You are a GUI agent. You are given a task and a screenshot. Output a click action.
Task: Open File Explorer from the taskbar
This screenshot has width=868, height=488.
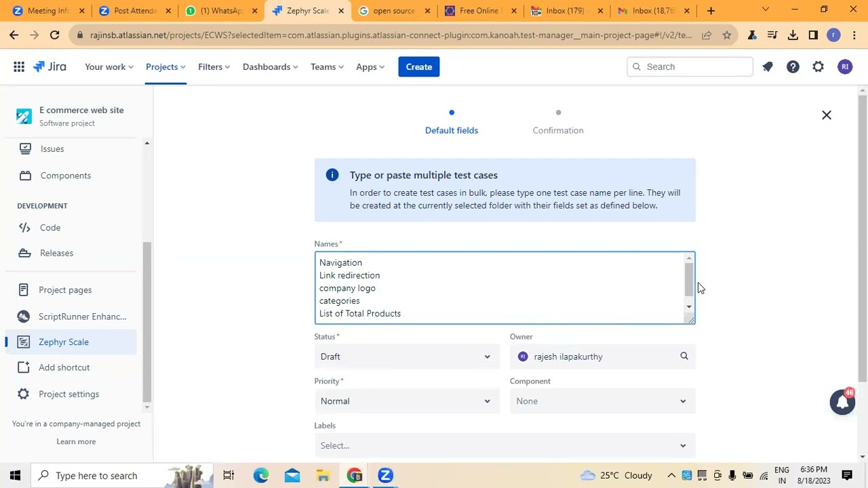(323, 475)
